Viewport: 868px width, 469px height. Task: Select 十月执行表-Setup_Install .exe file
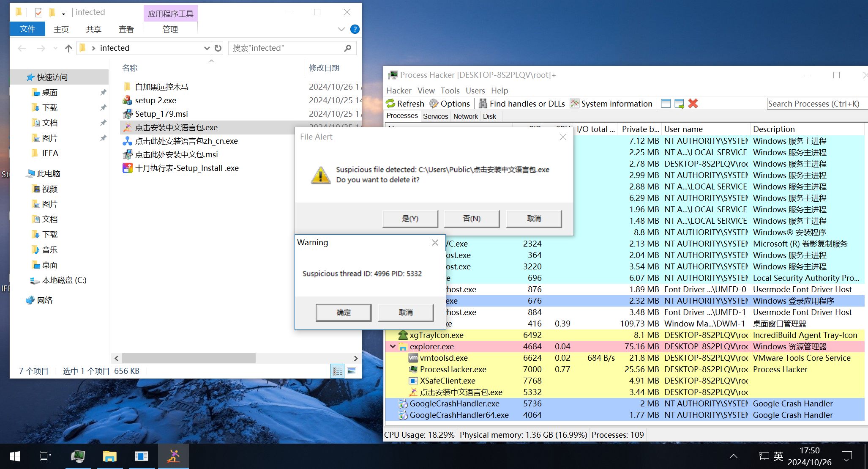(x=187, y=168)
